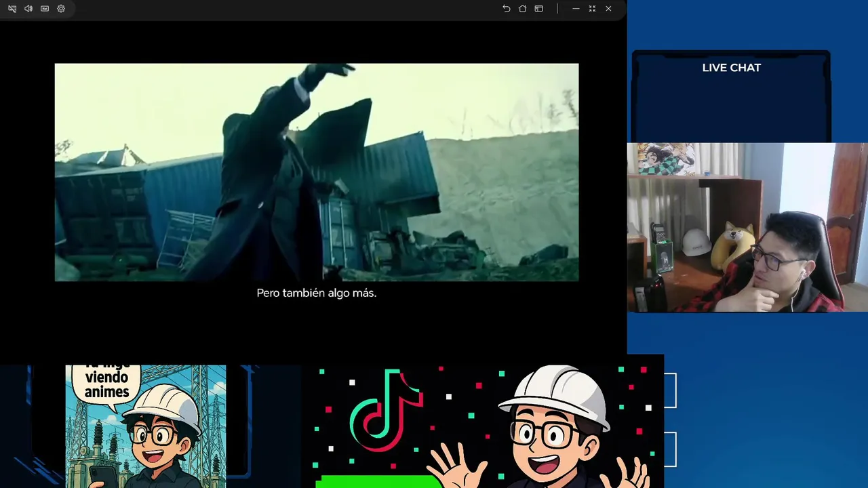Open the player settings gear
The height and width of the screenshot is (488, 868).
[61, 9]
